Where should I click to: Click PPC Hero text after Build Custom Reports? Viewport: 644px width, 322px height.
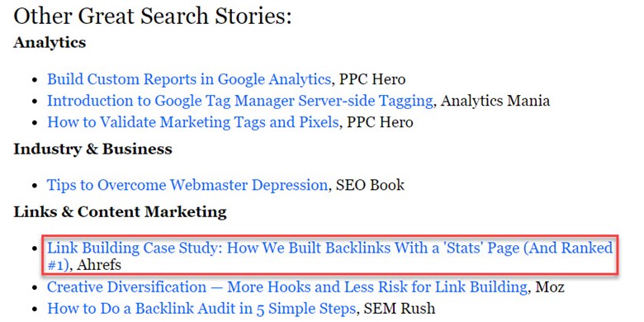(372, 79)
